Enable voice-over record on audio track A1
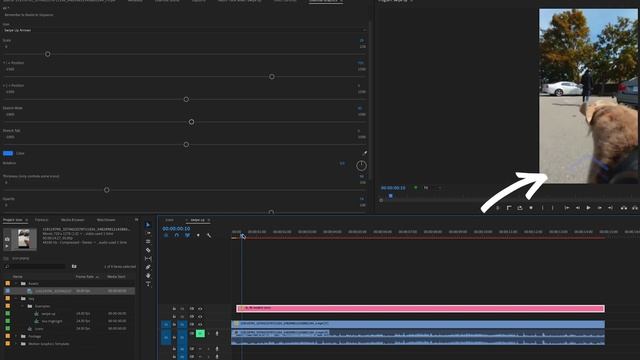 tap(217, 334)
